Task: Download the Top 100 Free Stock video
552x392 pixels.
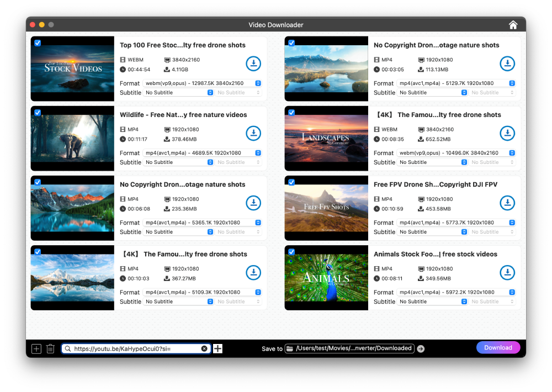Action: pos(253,63)
